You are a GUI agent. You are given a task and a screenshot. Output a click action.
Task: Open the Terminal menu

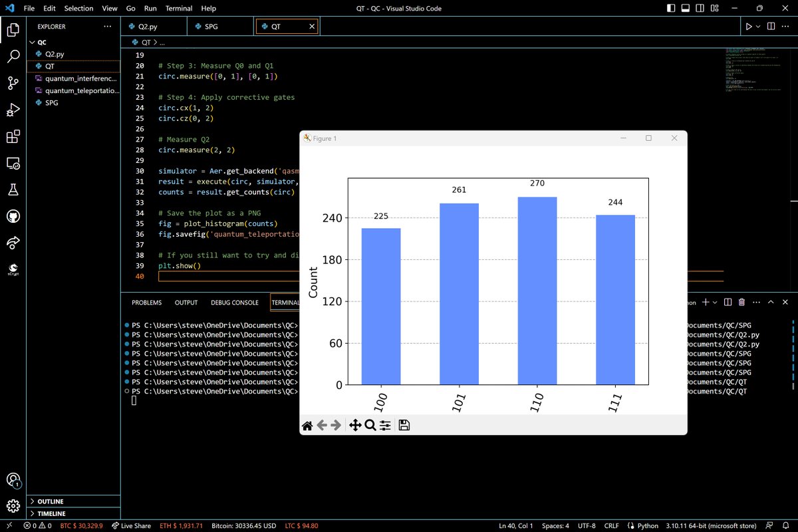coord(178,9)
